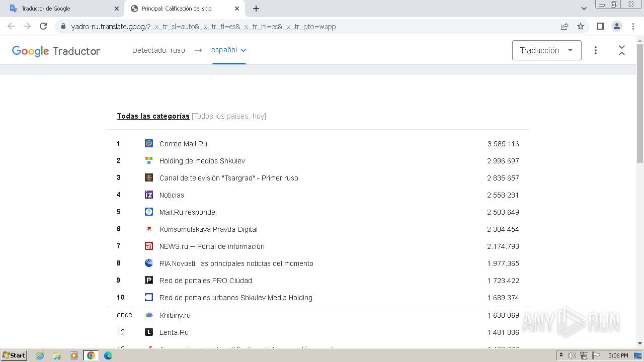Close the Traductor de Google tab

[117, 9]
